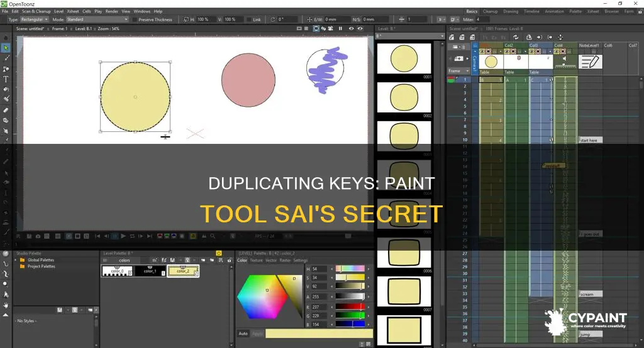Open the Xsheet menu
This screenshot has height=348, width=644.
(73, 11)
